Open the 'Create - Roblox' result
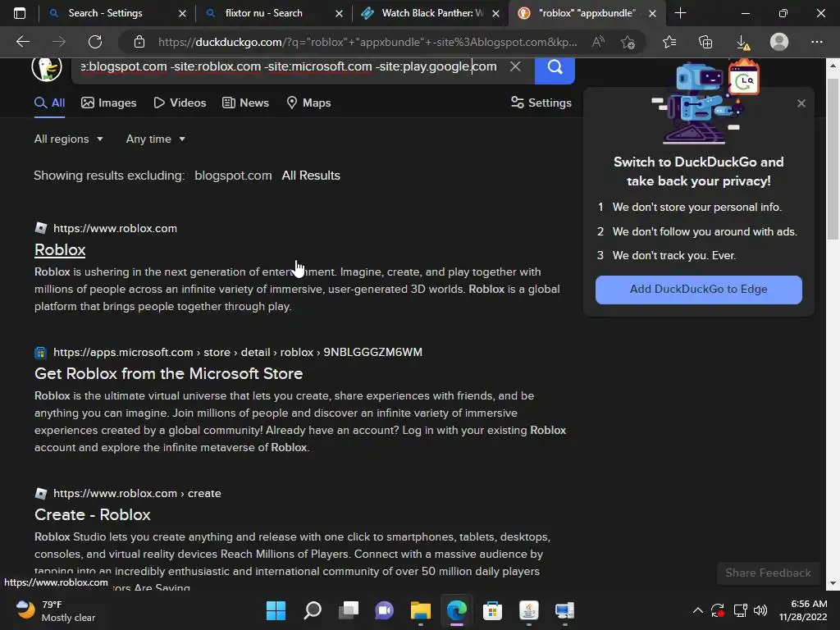The width and height of the screenshot is (840, 630). 92,514
